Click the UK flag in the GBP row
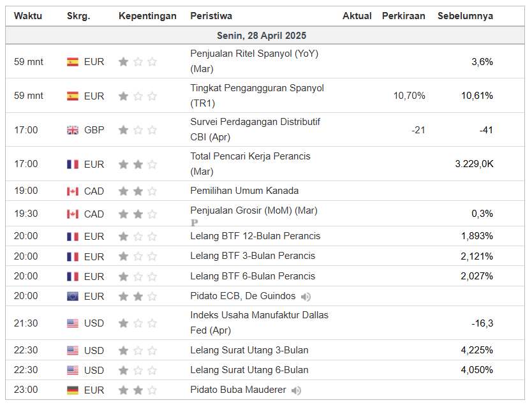The image size is (532, 405). 73,130
